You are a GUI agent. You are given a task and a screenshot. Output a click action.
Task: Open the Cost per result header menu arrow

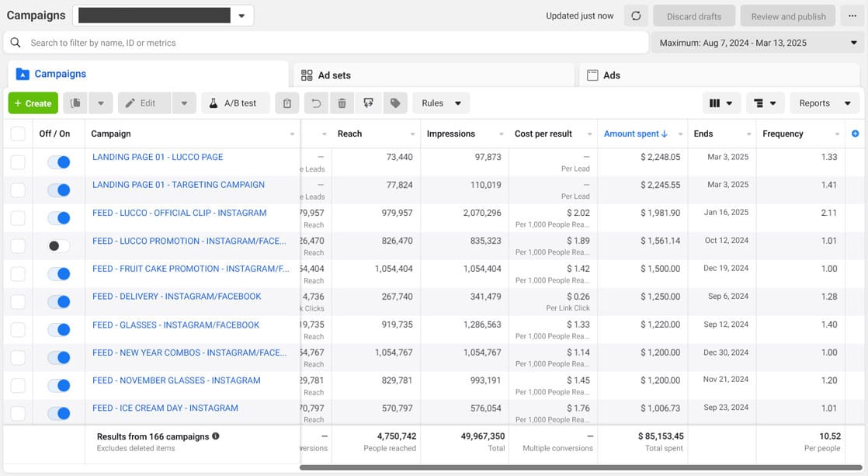coord(589,134)
